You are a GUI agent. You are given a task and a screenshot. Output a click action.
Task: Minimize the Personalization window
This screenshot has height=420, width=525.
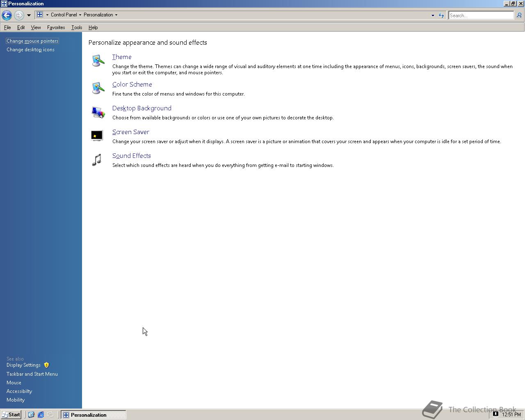coord(507,4)
